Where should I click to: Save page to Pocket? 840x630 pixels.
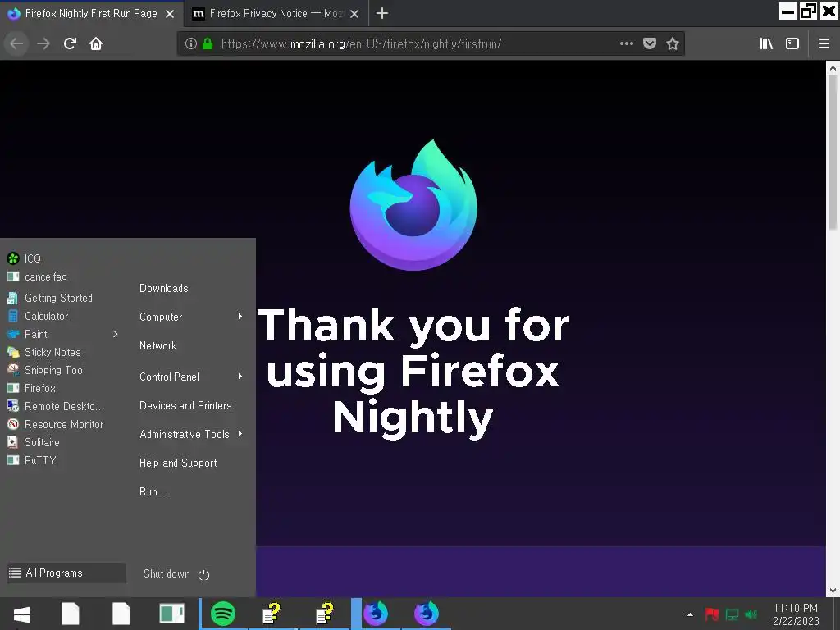coord(650,44)
